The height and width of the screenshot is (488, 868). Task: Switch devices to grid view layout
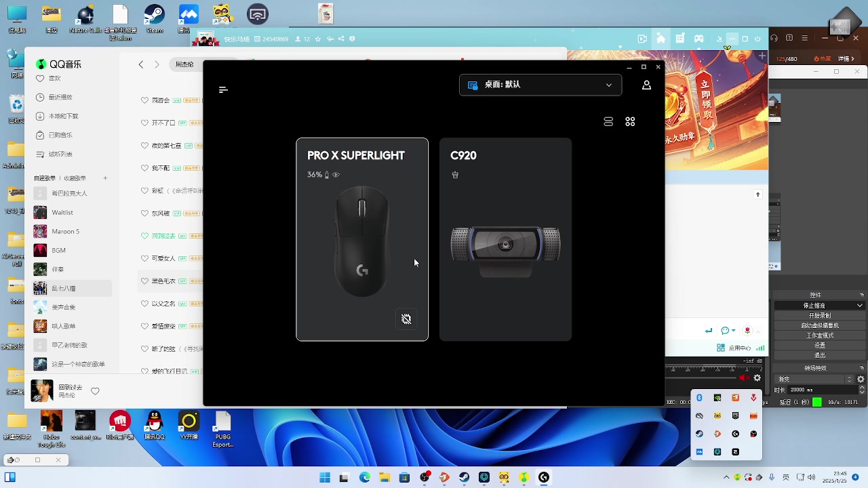630,121
